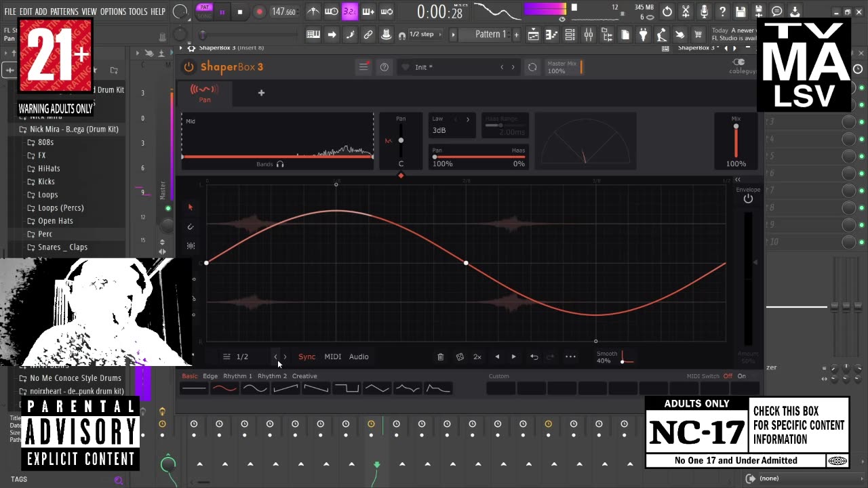Adjust the Mix 100% vertical slider

click(x=736, y=141)
